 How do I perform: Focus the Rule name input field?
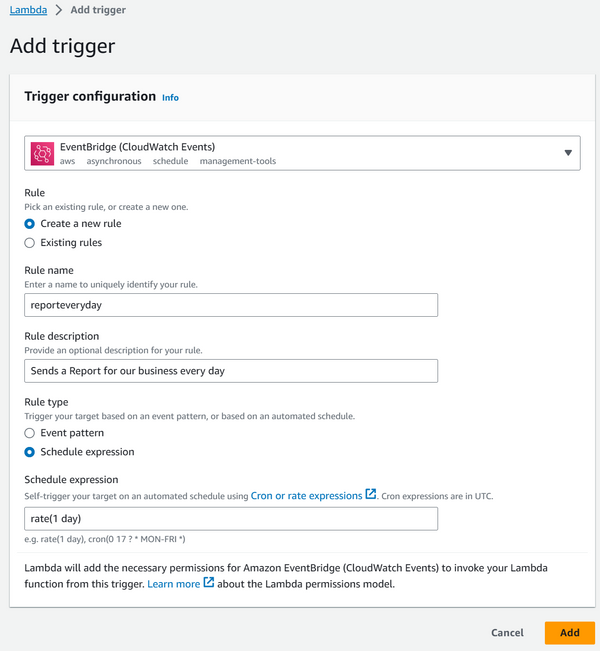[231, 305]
